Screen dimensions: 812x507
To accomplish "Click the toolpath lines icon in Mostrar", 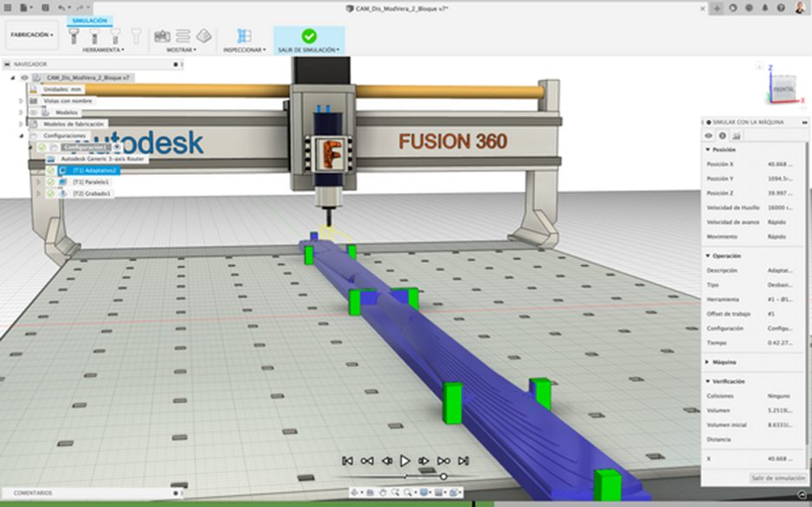I will pyautogui.click(x=183, y=36).
